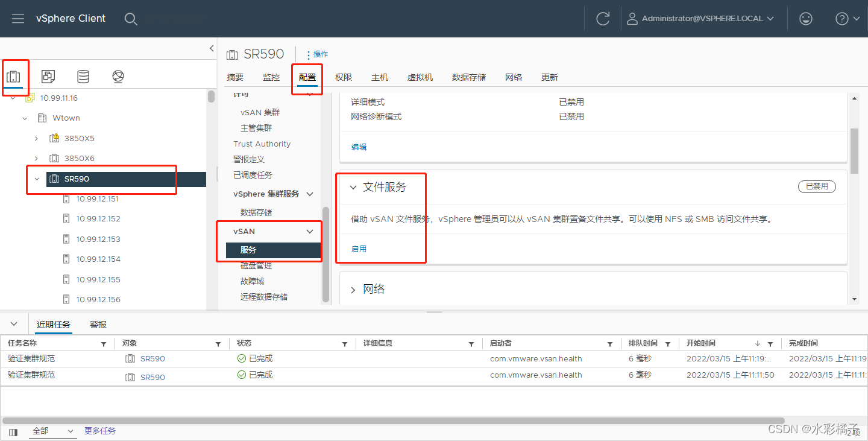
Task: Collapse the bottom tasks panel chevron
Action: coord(14,324)
